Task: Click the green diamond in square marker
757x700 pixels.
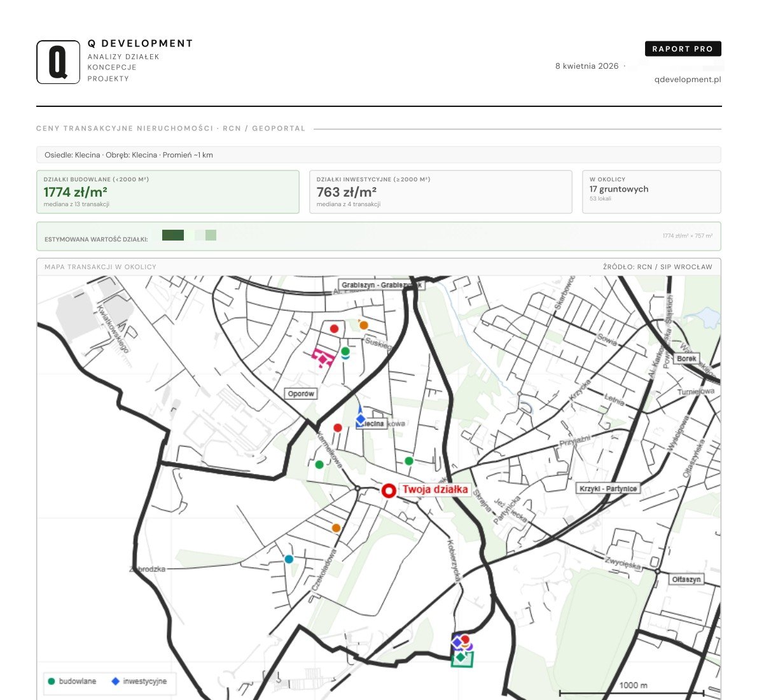Action: point(461,657)
